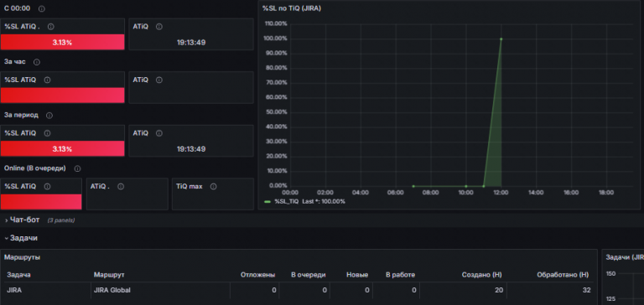Click the data point at 10:00 on chart
This screenshot has height=305, width=644.
point(465,186)
